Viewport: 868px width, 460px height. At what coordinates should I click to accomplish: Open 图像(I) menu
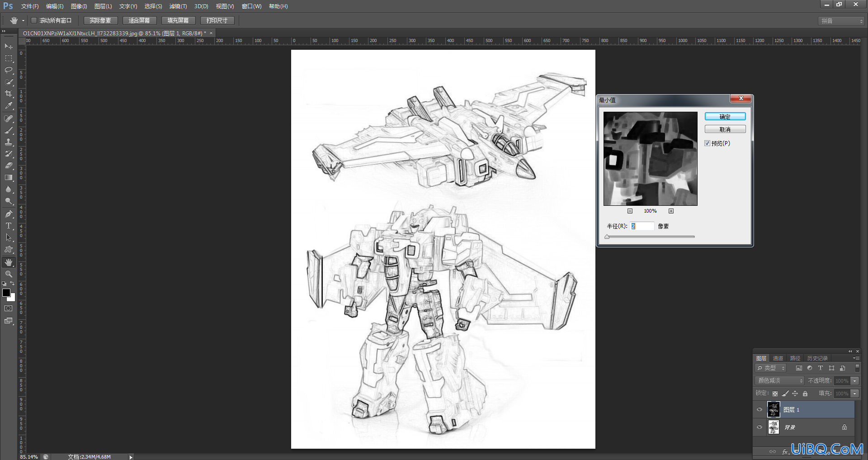[79, 6]
